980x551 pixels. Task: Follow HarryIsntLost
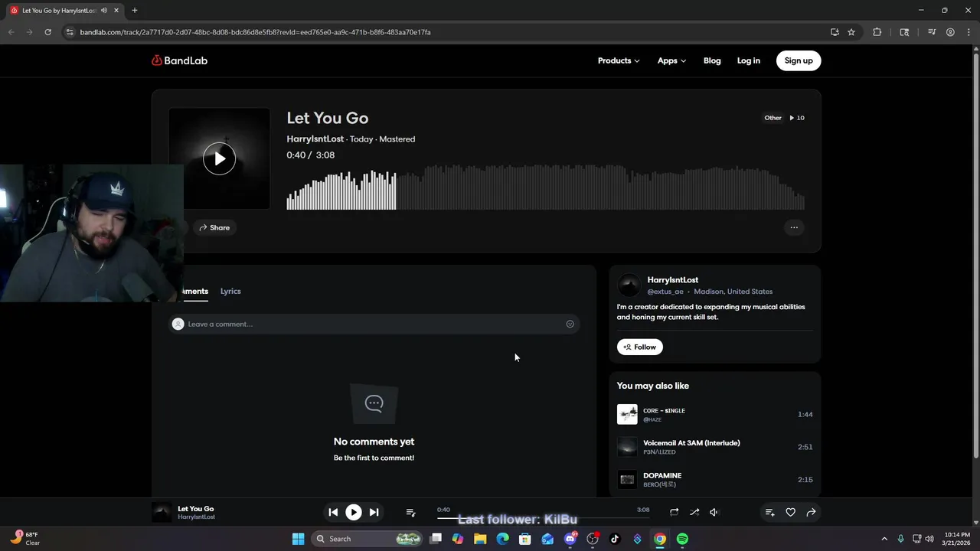(x=640, y=347)
